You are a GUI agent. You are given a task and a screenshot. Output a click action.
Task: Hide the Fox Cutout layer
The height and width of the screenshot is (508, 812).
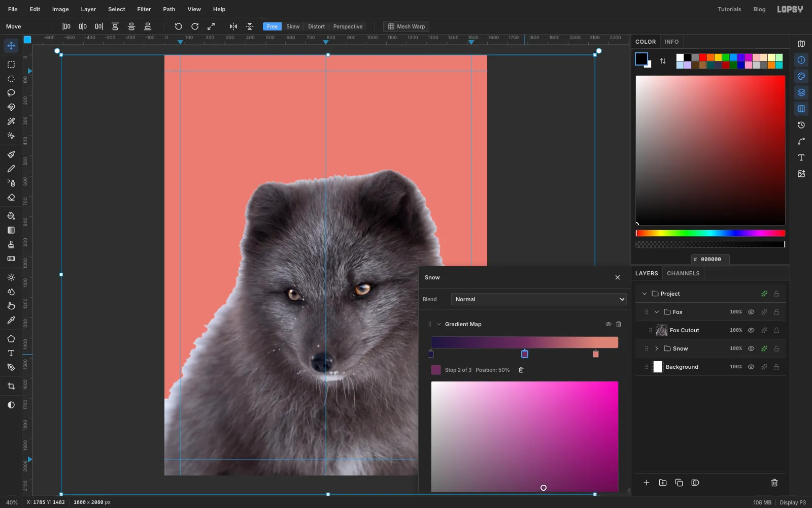point(751,330)
